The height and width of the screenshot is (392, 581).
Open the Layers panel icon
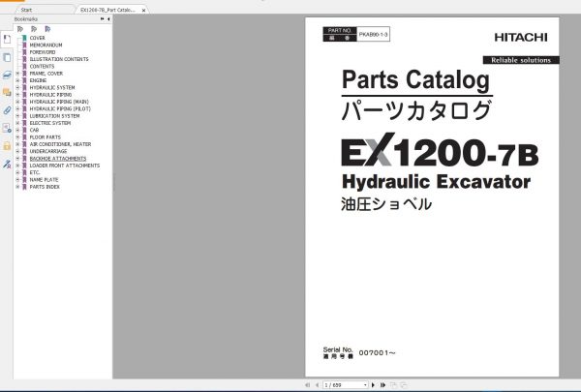click(x=7, y=75)
